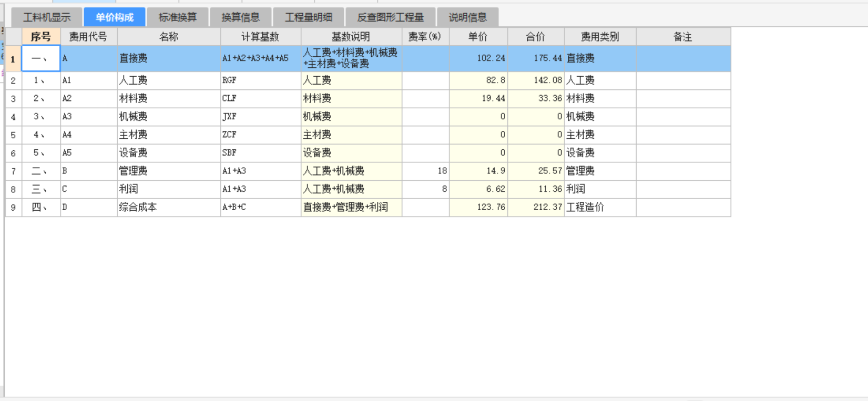This screenshot has width=868, height=401.
Task: Click the CLF calculation base cell
Action: point(260,99)
